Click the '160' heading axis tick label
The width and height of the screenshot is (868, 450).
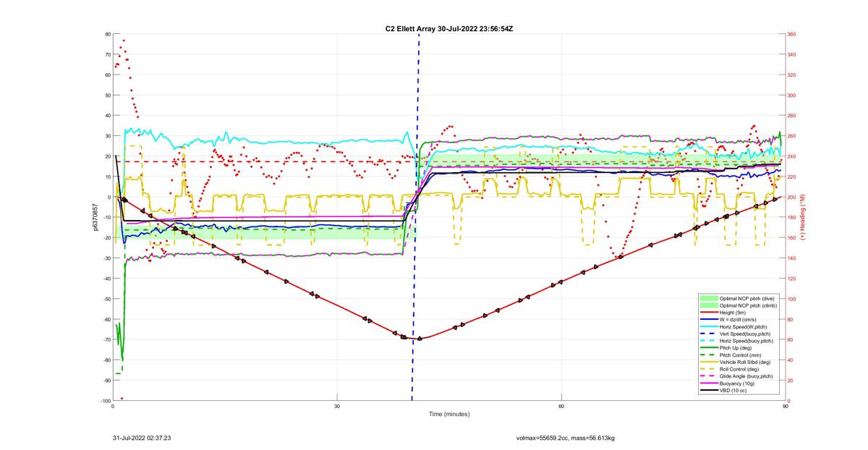[x=792, y=237]
